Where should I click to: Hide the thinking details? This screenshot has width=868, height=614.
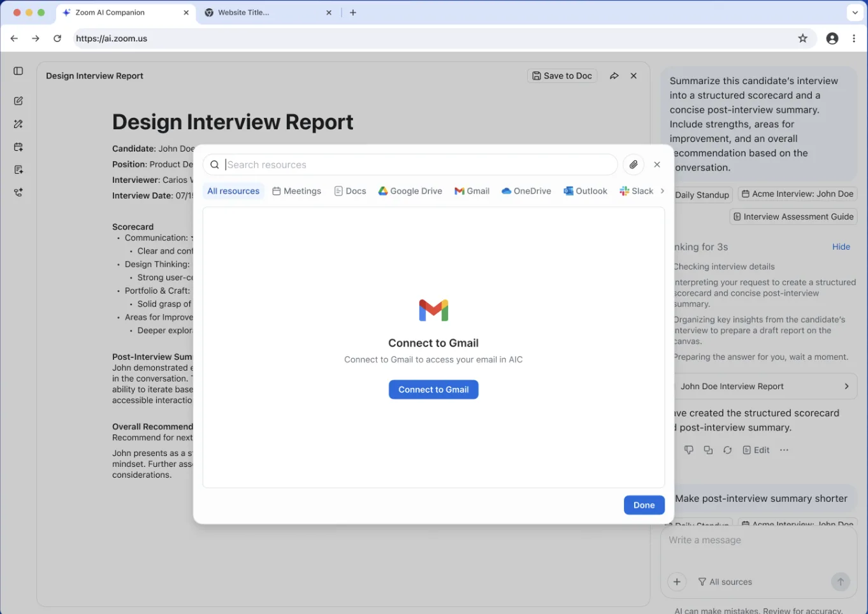tap(841, 246)
